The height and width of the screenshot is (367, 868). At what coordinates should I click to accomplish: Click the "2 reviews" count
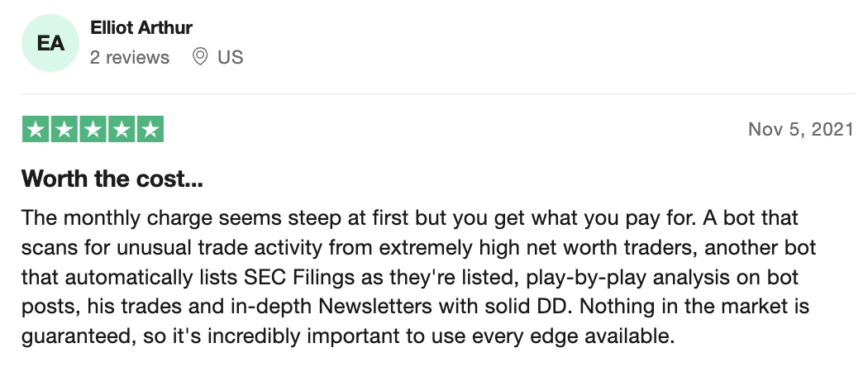click(130, 57)
